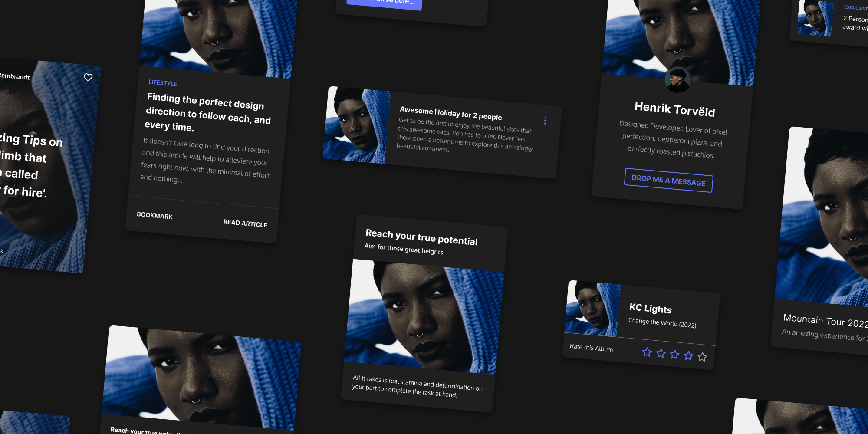
Task: Click the DROP ME A MESSAGE button
Action: pos(668,180)
